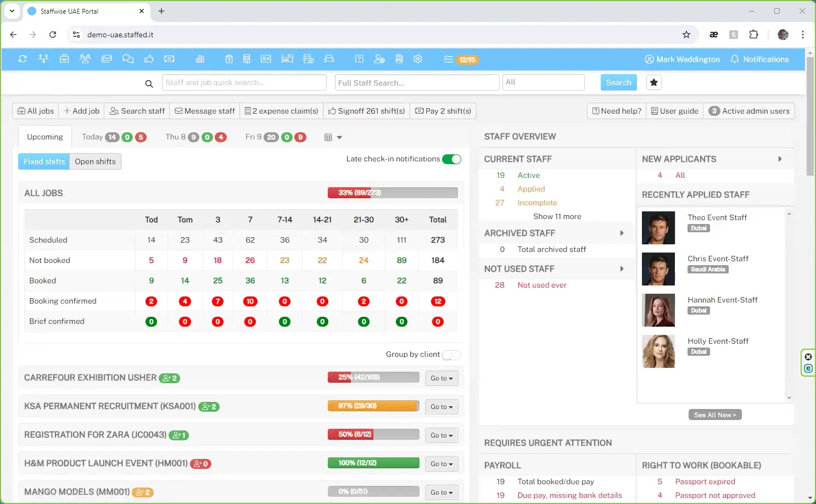816x504 pixels.
Task: Open the settings gear icon in blue toolbar
Action: click(x=418, y=59)
